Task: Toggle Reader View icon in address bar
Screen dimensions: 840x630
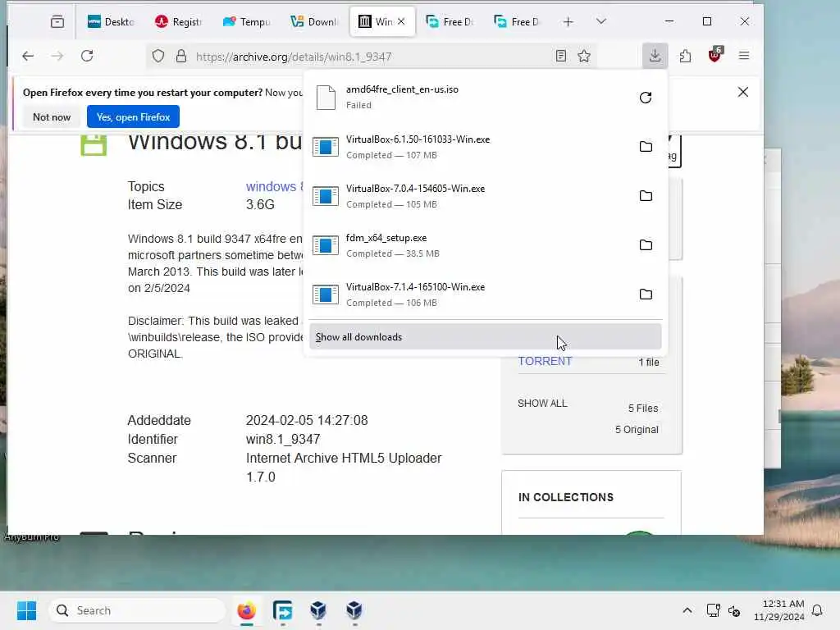Action: point(561,57)
